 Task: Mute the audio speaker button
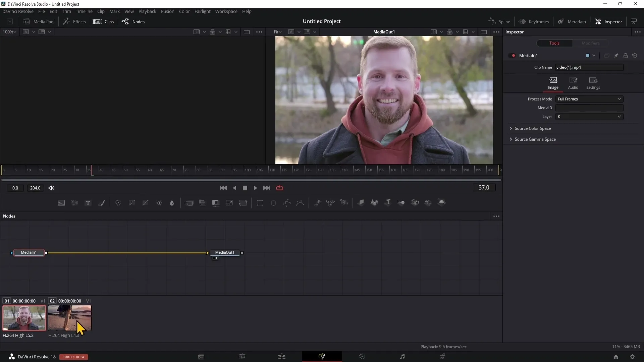(x=51, y=188)
